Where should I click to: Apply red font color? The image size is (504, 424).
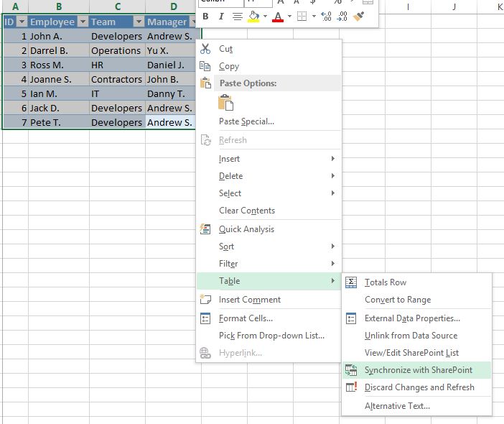click(278, 16)
